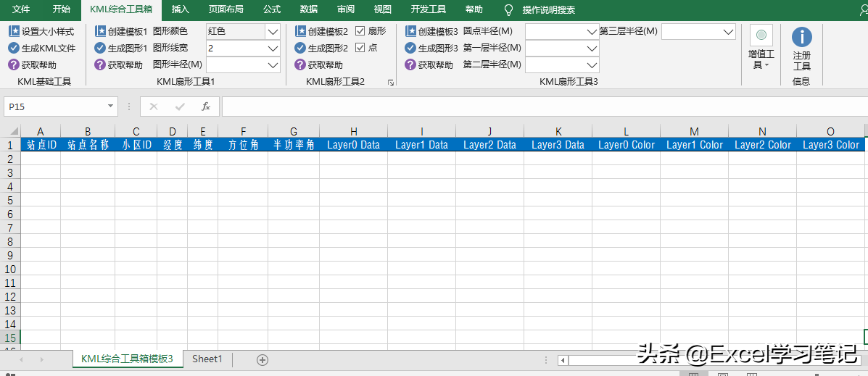Click the insert function fx icon
The image size is (868, 376).
coord(206,106)
